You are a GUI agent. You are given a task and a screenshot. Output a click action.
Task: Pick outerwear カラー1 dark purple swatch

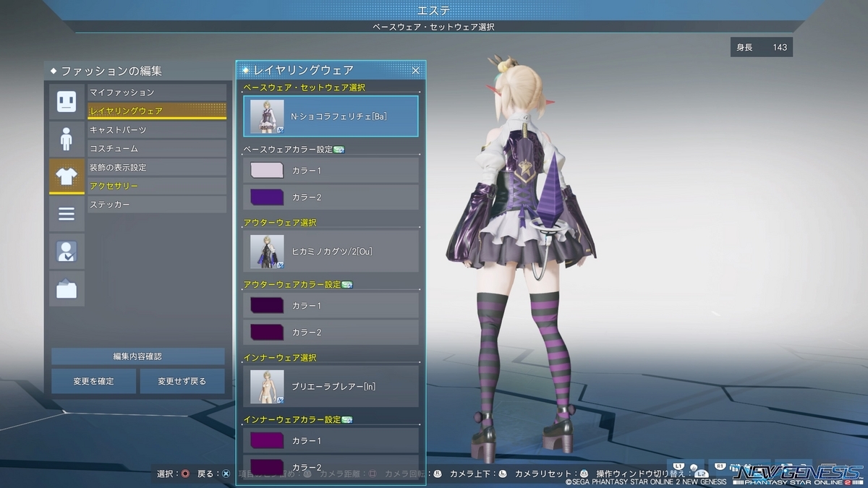point(265,306)
